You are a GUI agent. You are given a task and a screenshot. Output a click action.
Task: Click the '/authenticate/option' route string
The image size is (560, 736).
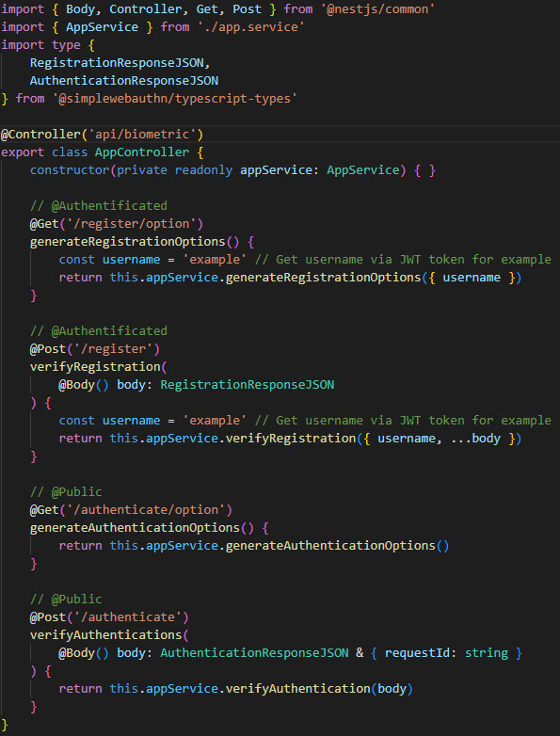coord(146,510)
